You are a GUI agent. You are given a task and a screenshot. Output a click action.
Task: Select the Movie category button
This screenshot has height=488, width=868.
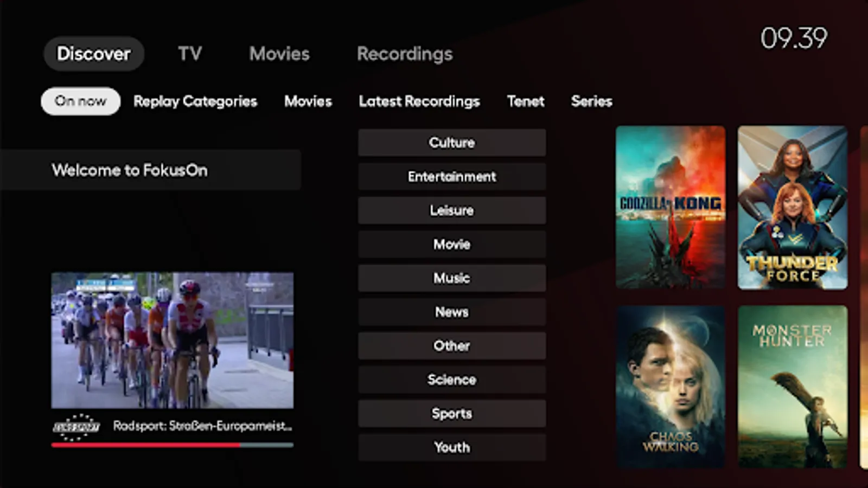click(x=452, y=245)
